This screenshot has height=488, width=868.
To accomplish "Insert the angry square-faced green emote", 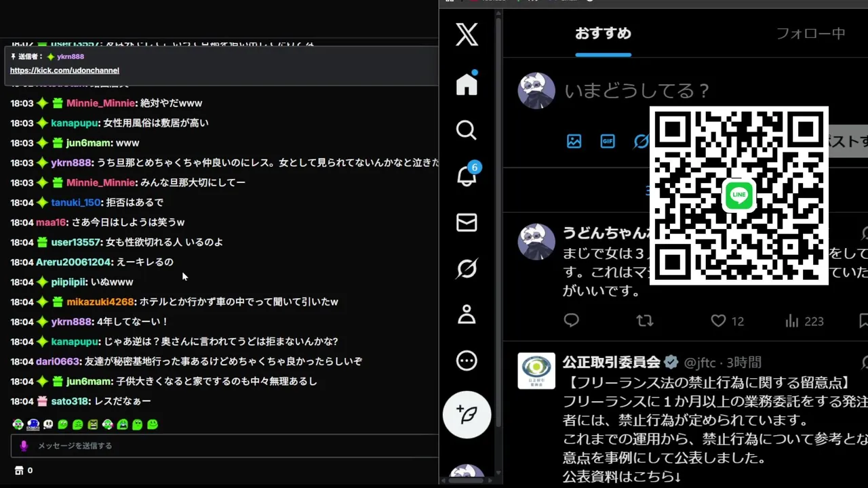I will 93,425.
